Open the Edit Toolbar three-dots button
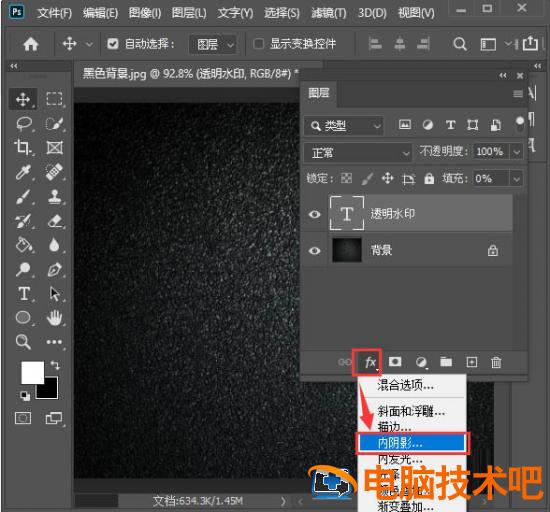 pyautogui.click(x=54, y=342)
